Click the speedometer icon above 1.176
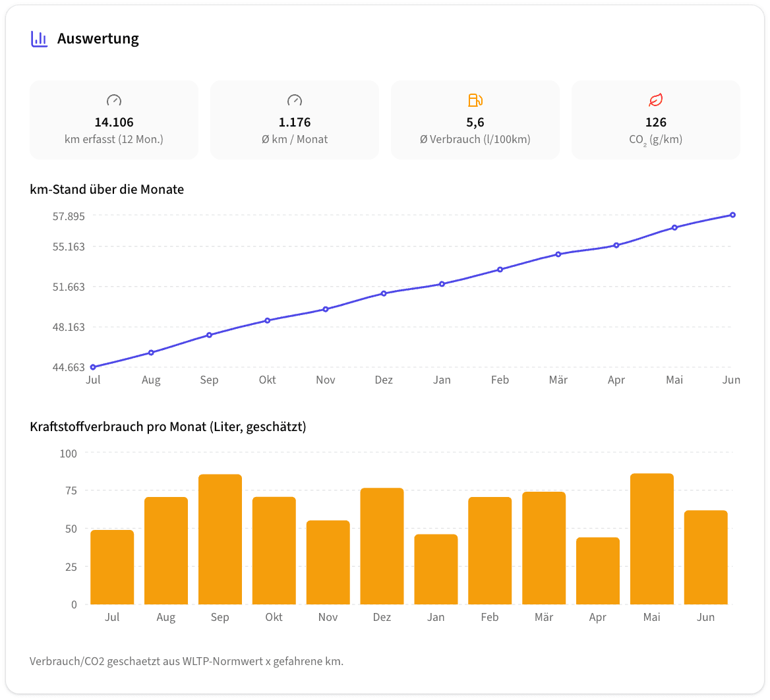This screenshot has width=770, height=700. click(295, 100)
